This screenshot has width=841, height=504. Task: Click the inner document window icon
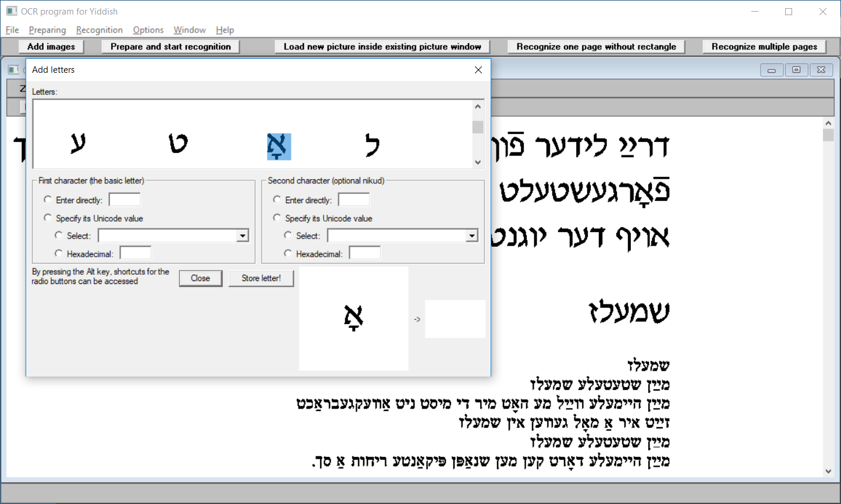13,70
